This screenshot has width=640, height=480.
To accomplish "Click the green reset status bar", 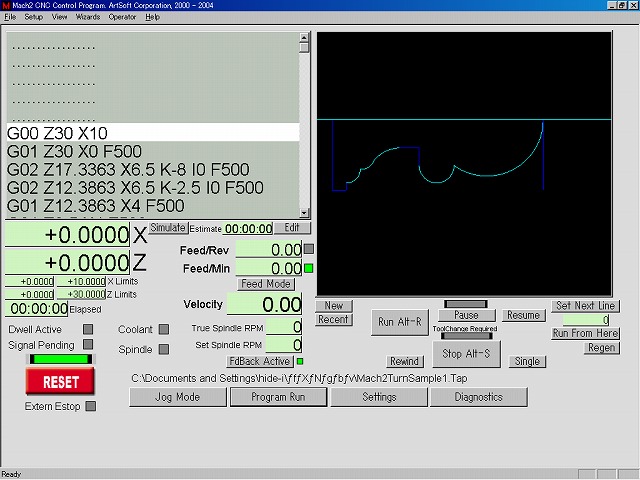I will click(60, 359).
